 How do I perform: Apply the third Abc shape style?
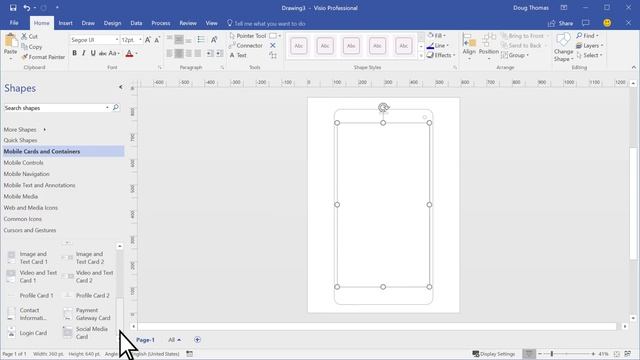tap(351, 46)
